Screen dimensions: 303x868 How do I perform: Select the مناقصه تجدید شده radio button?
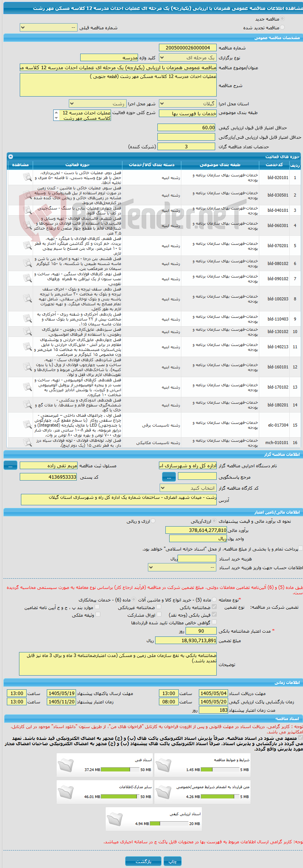point(282,27)
